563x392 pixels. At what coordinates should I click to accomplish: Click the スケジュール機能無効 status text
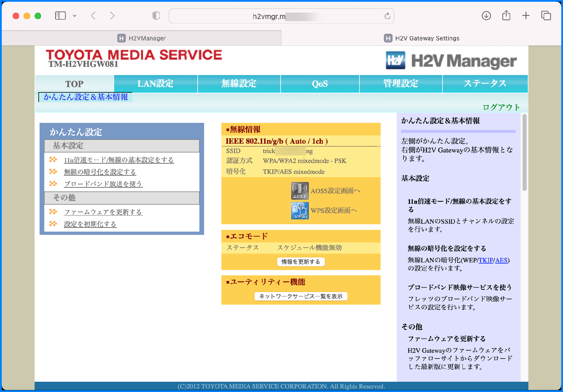tap(310, 248)
